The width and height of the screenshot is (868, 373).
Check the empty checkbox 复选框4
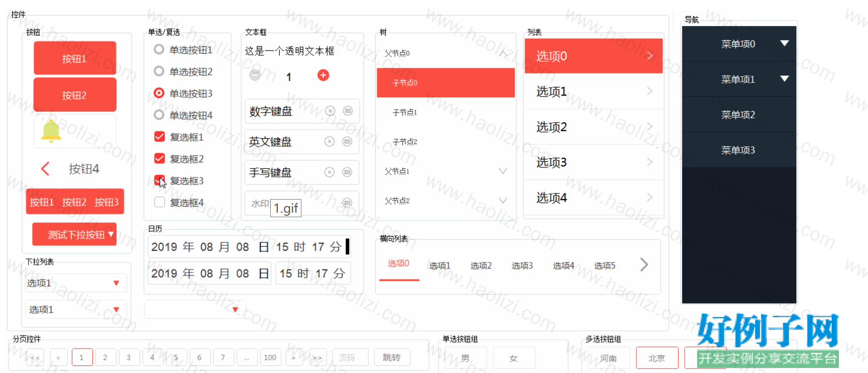pos(159,202)
